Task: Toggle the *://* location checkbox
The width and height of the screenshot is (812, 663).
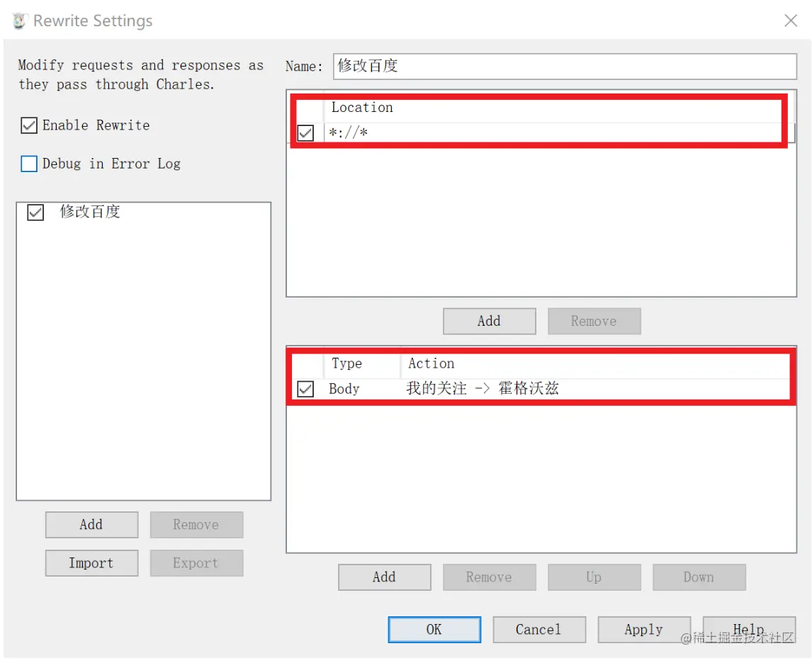Action: tap(305, 133)
